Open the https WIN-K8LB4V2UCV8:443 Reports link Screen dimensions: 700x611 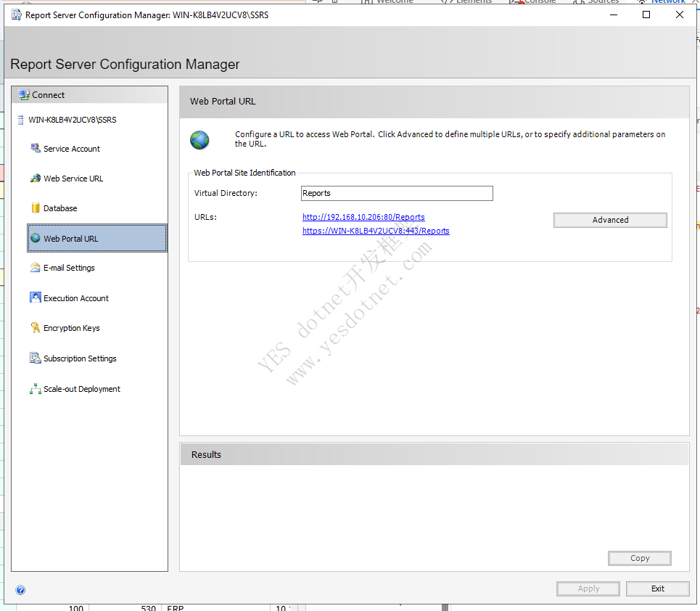coord(376,231)
